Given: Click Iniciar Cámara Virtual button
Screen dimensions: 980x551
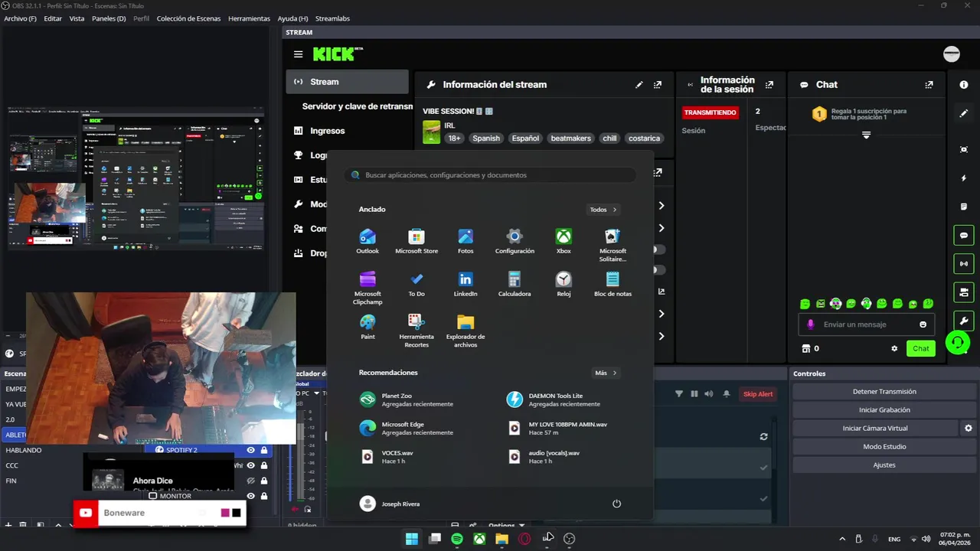Looking at the screenshot, I should click(x=875, y=429).
